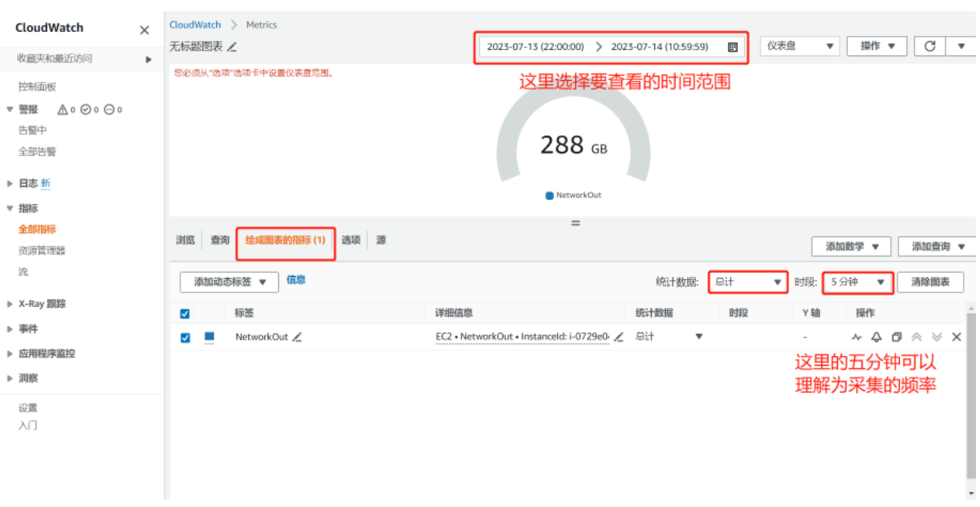Click the NetworkOut blue color swatch
This screenshot has width=980, height=507.
tap(210, 336)
